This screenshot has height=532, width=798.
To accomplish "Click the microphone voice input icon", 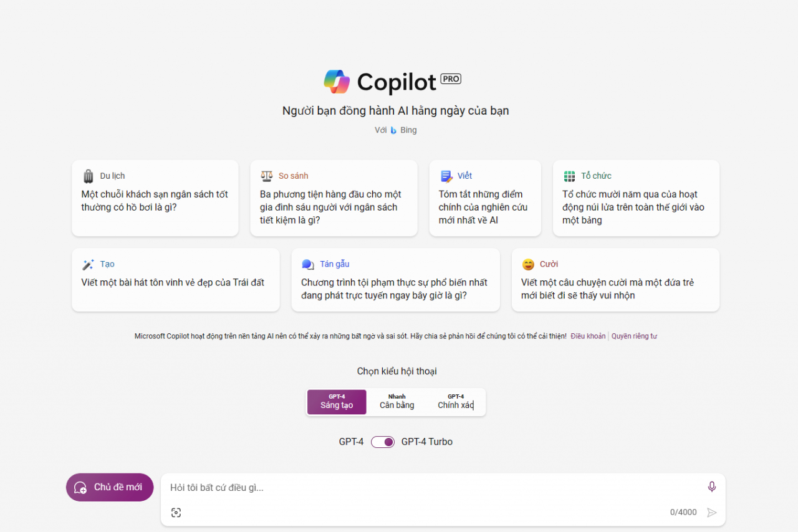I will 711,487.
